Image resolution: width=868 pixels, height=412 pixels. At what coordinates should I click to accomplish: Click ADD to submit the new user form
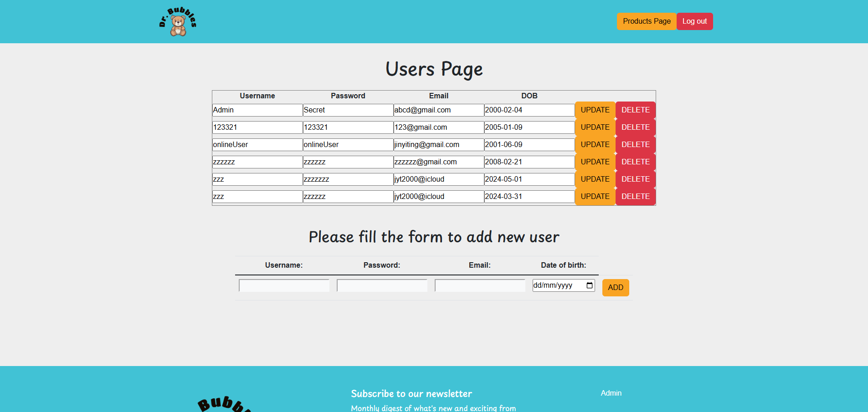pos(615,287)
